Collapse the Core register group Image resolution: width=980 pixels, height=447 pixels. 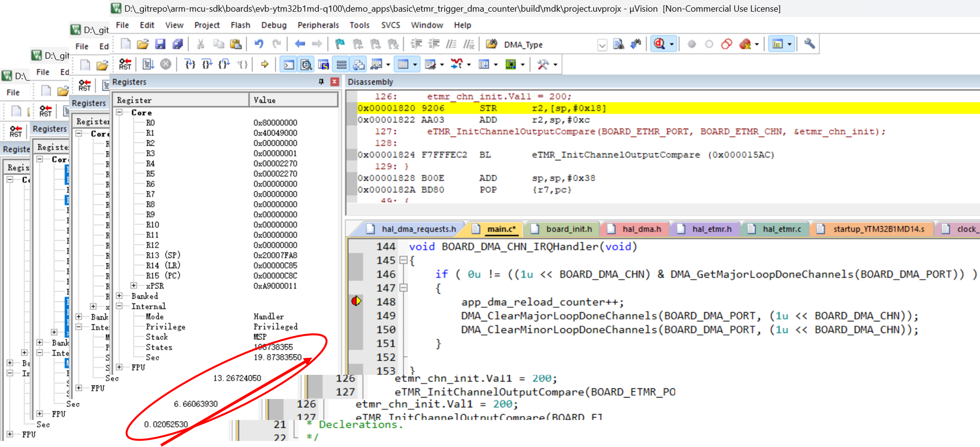(119, 112)
